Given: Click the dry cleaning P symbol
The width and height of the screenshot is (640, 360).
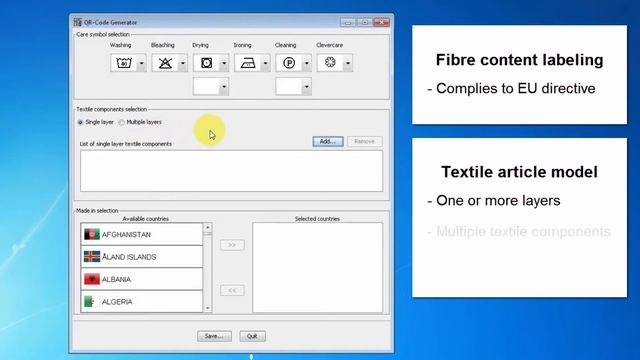Looking at the screenshot, I should tap(289, 63).
